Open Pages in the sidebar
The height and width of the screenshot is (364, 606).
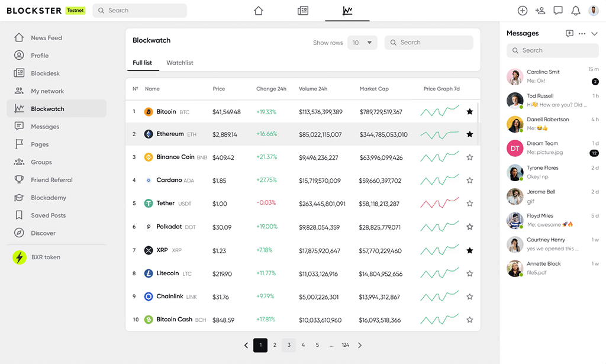56,144
